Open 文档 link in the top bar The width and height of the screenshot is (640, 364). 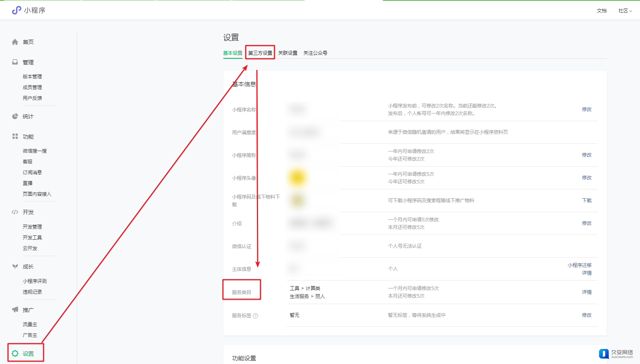pos(601,11)
